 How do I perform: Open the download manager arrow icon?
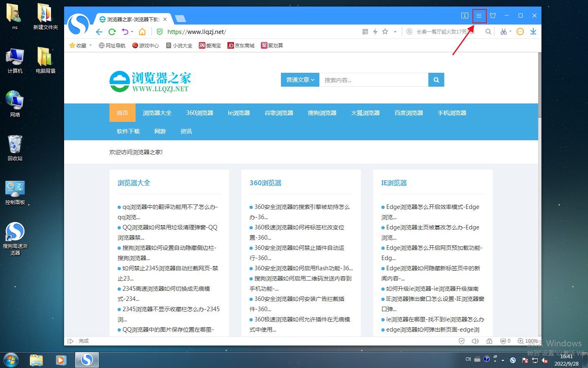pos(533,31)
